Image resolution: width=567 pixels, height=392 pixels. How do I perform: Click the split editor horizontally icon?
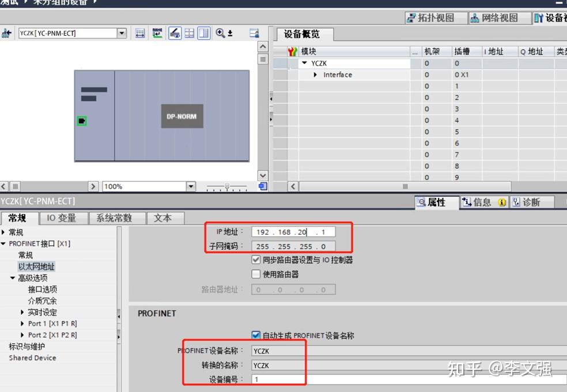(x=190, y=33)
